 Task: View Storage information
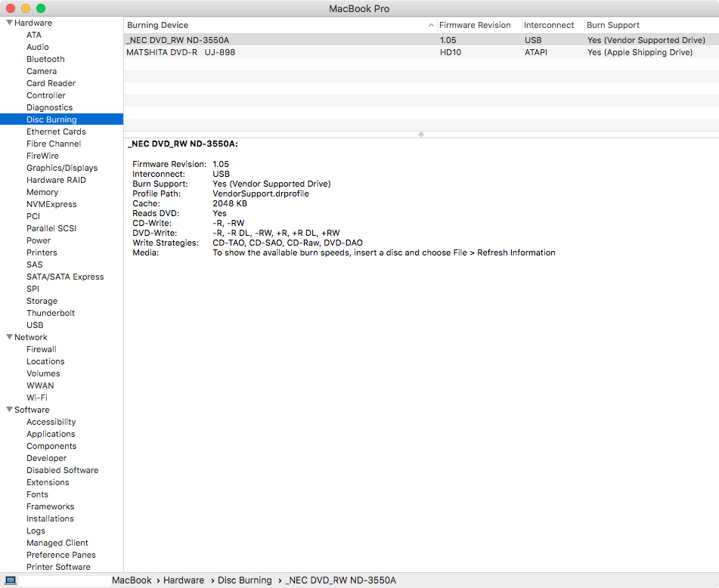point(42,301)
